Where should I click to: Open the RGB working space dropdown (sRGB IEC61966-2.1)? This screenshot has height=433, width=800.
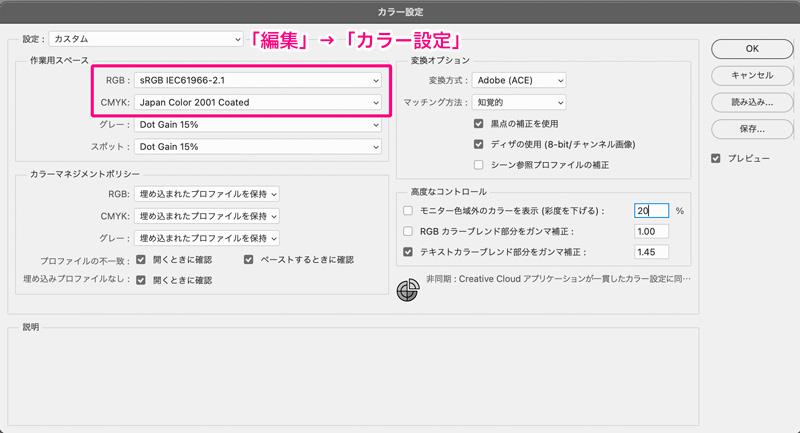[258, 79]
